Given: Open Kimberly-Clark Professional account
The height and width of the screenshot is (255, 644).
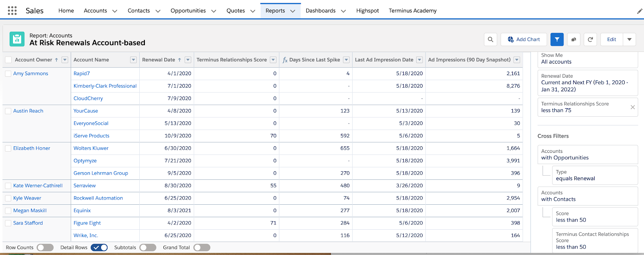Looking at the screenshot, I should pyautogui.click(x=105, y=86).
